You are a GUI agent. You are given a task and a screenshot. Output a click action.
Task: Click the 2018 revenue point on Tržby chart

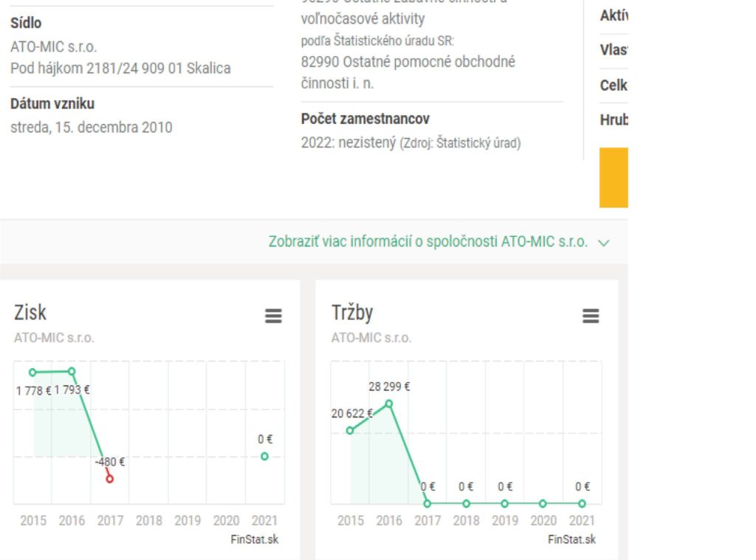click(x=466, y=503)
